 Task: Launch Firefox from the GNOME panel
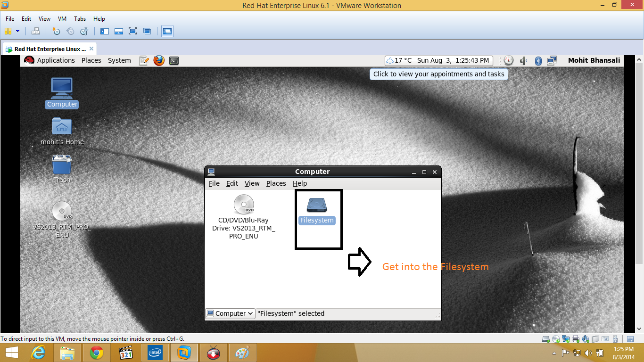159,60
